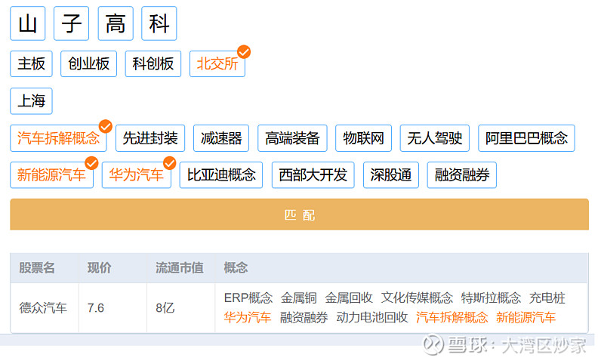Select the 减速器 concept tag
Viewport: 604px width, 364px height.
tap(221, 138)
